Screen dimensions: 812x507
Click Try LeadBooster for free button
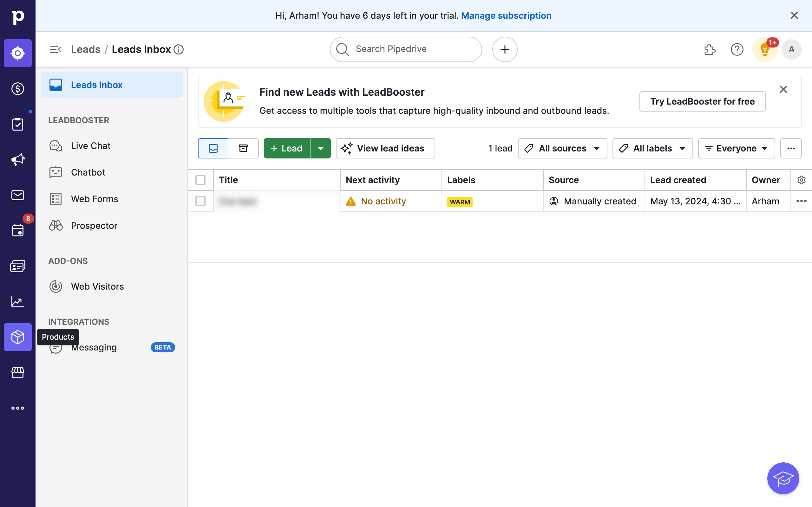tap(702, 101)
